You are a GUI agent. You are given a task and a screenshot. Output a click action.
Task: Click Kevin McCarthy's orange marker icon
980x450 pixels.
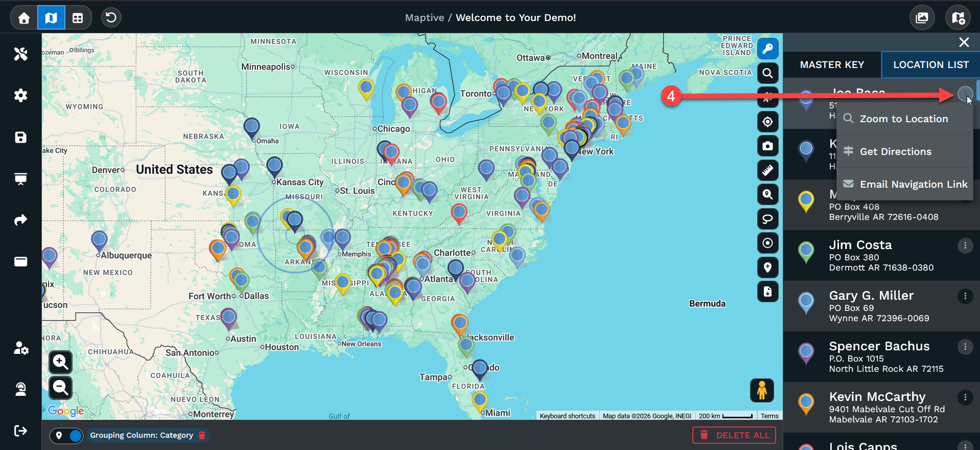[x=806, y=404]
